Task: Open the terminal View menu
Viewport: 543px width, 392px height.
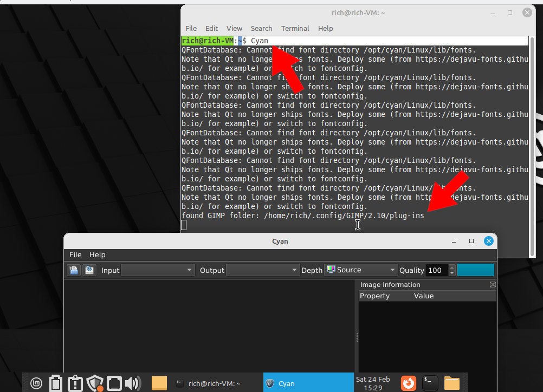Action: tap(234, 28)
